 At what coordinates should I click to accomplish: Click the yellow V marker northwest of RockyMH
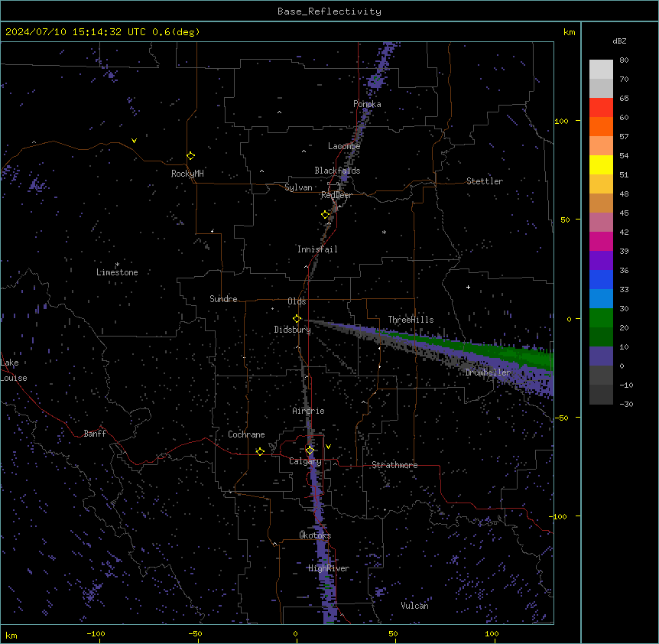point(134,141)
